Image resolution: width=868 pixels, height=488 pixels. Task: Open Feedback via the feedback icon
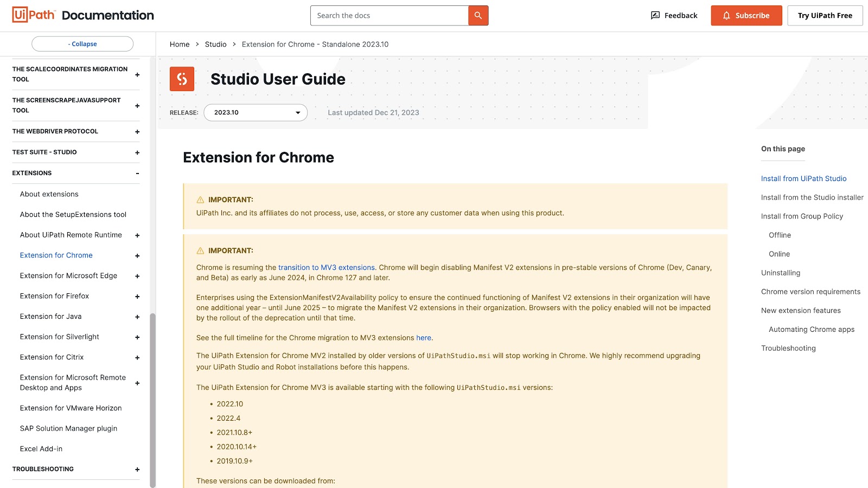(x=655, y=15)
